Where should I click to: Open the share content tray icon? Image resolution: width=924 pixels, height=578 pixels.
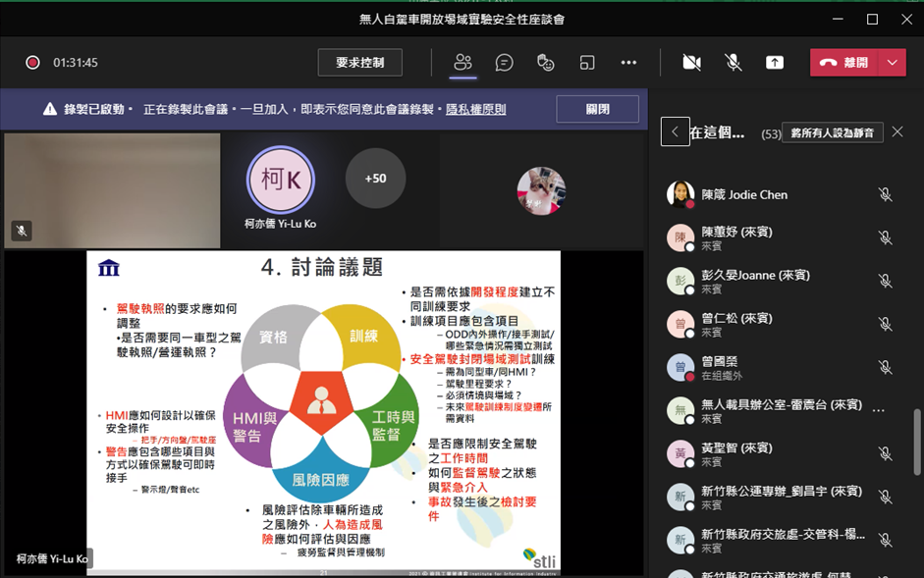(x=775, y=63)
